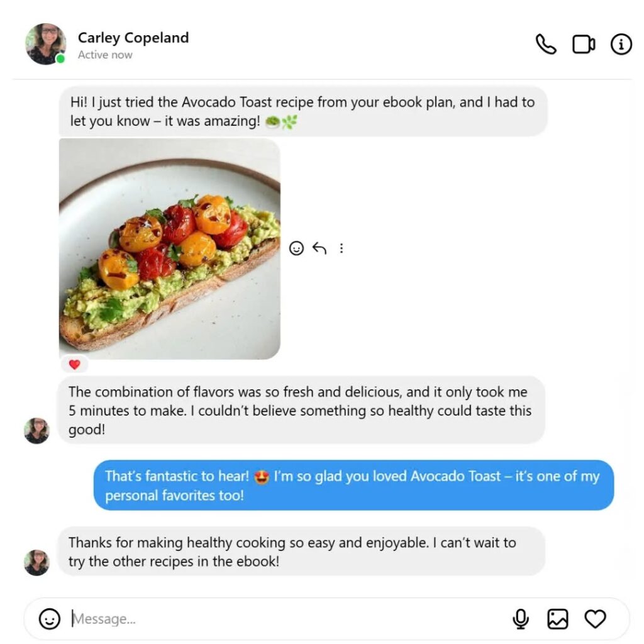Select the 'Hi! I just tried' message bubble
Image resolution: width=644 pixels, height=644 pixels.
303,111
